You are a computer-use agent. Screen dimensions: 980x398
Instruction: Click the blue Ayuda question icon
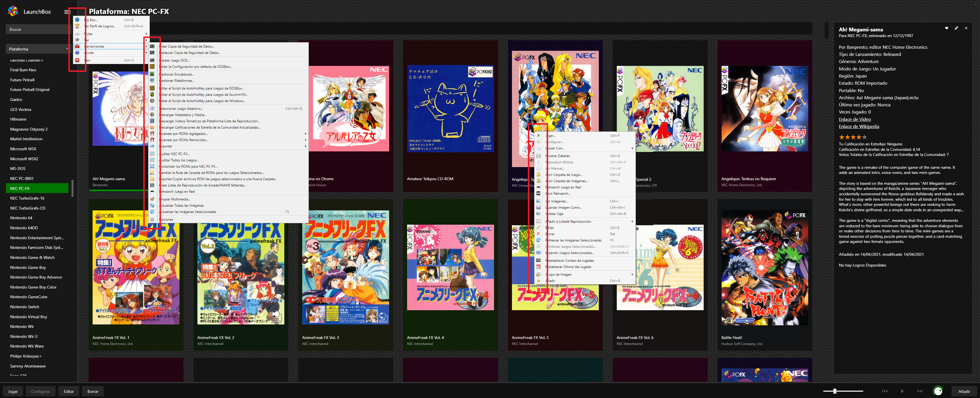click(x=77, y=53)
